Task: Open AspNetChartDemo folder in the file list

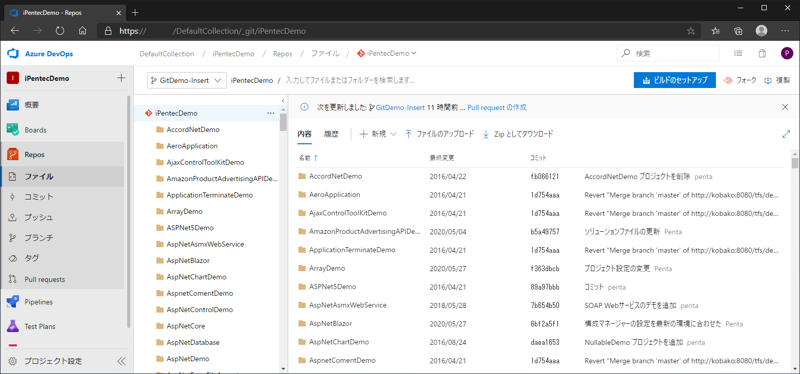Action: point(339,342)
